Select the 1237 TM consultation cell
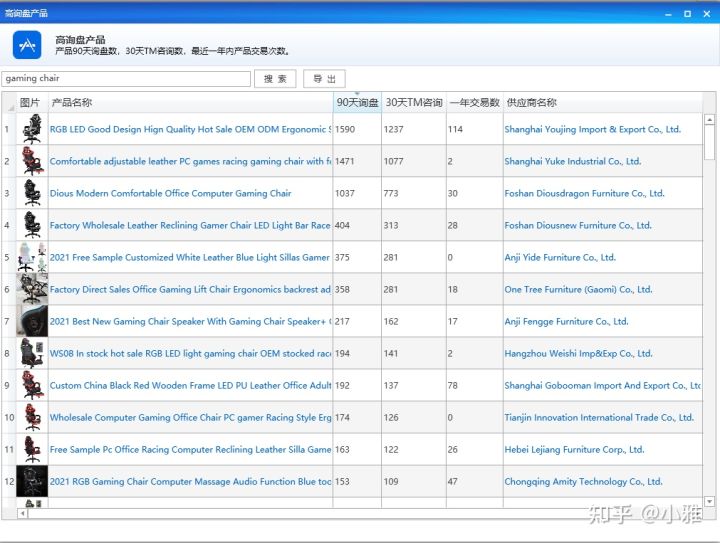Viewport: 720px width, 543px height. pyautogui.click(x=414, y=129)
